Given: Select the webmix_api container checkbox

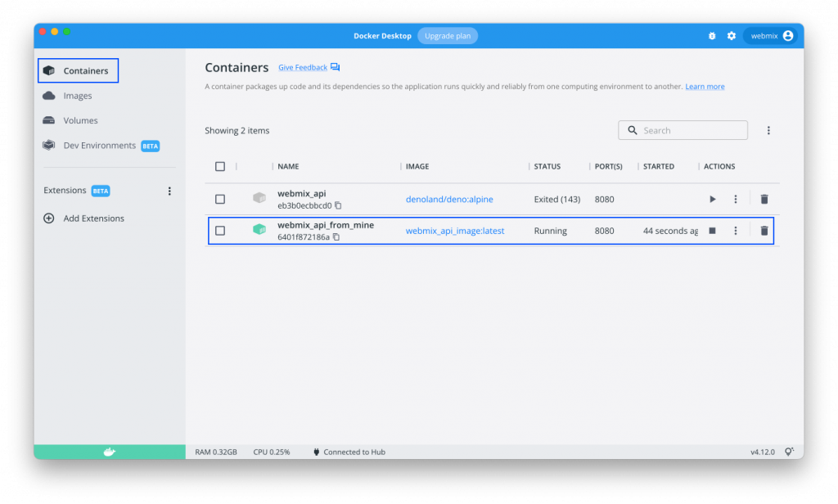Looking at the screenshot, I should [220, 199].
